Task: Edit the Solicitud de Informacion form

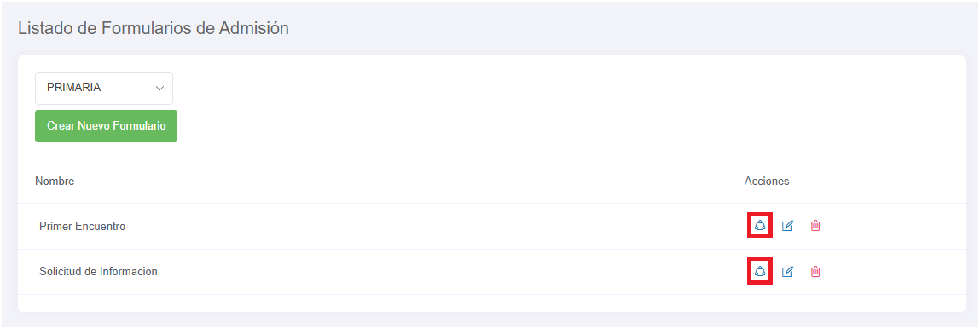Action: [787, 271]
